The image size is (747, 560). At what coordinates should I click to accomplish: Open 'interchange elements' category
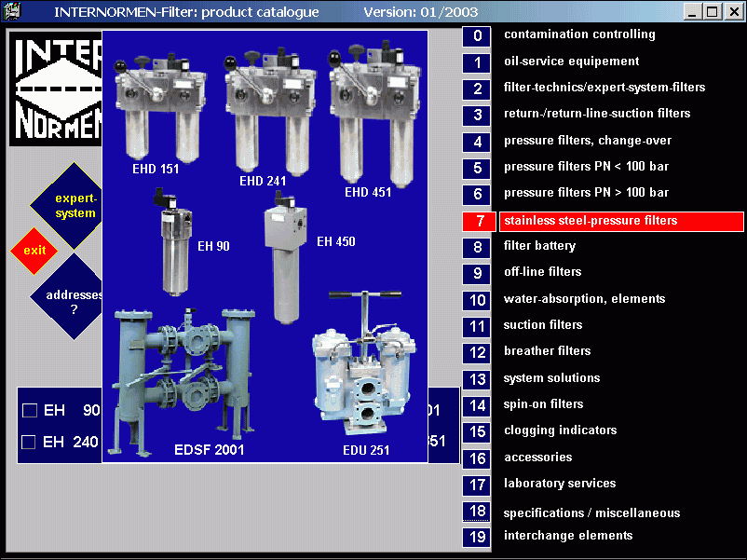(568, 536)
